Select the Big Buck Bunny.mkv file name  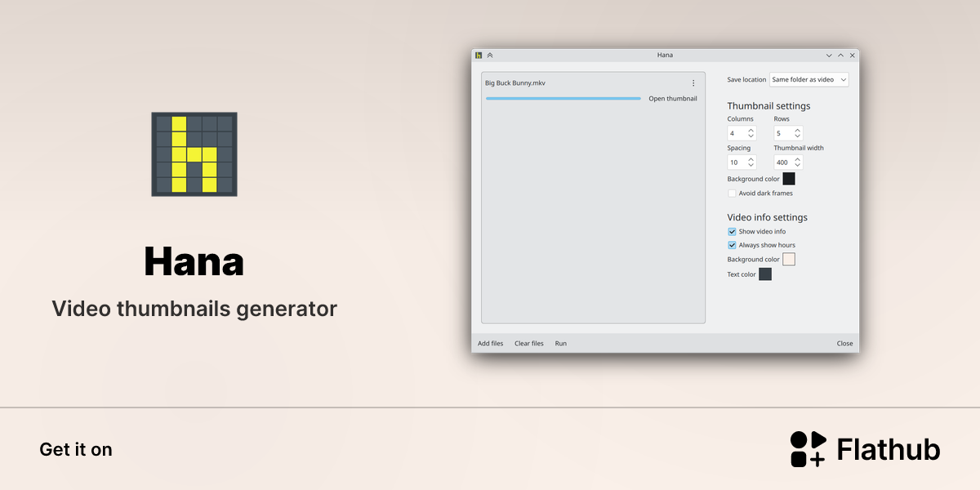click(515, 83)
